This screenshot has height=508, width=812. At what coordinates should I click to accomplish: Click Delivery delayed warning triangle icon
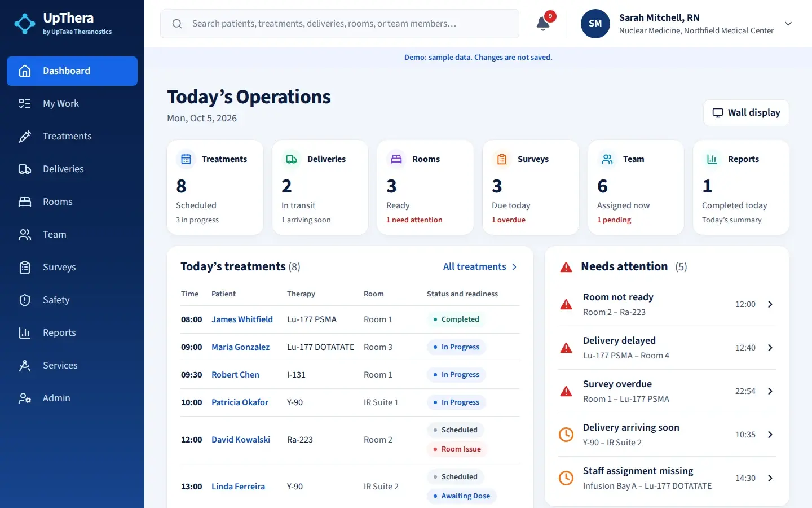point(566,348)
